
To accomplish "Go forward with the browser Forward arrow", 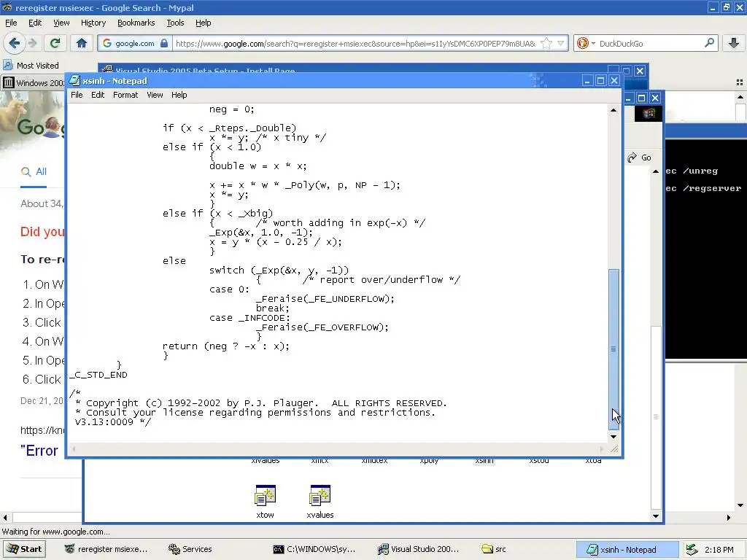I will (x=33, y=43).
